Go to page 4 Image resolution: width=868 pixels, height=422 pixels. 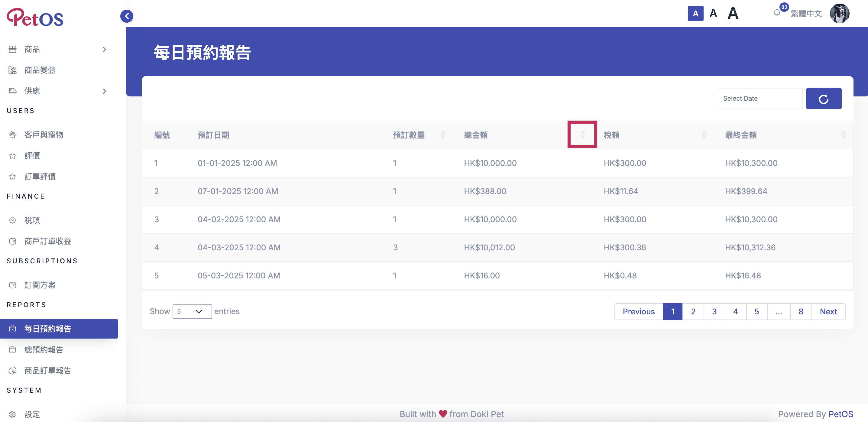[735, 311]
